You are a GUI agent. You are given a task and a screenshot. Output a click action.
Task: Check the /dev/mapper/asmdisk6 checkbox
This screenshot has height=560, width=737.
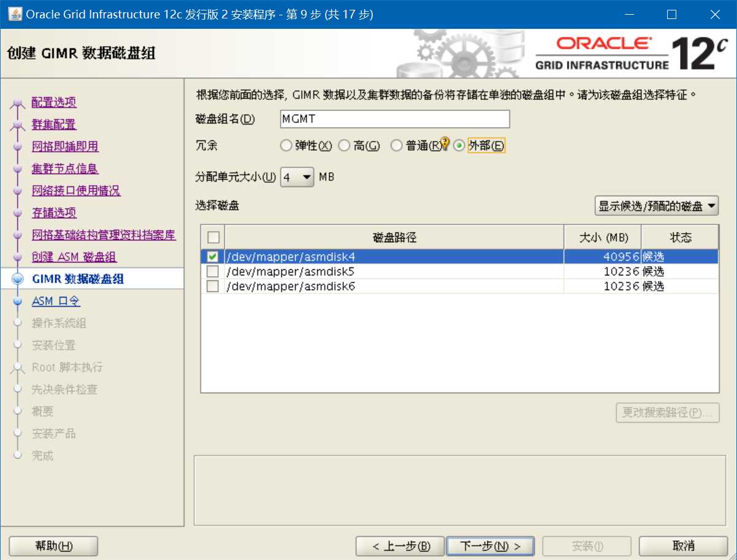click(x=213, y=286)
